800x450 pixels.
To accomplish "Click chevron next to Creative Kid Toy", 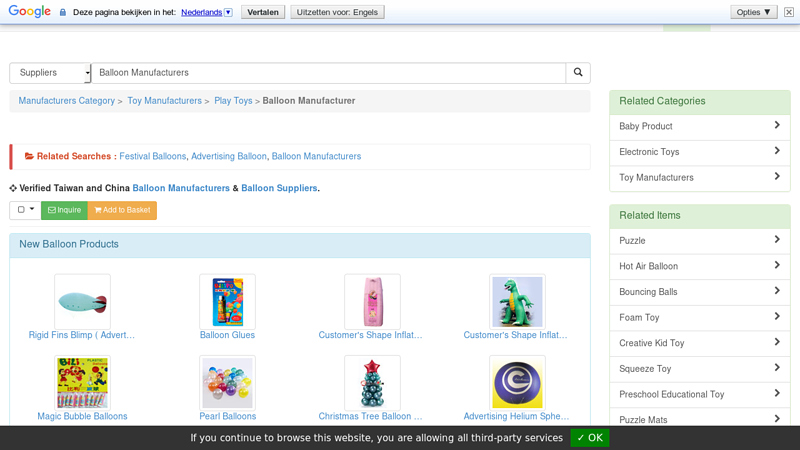I will [x=777, y=342].
